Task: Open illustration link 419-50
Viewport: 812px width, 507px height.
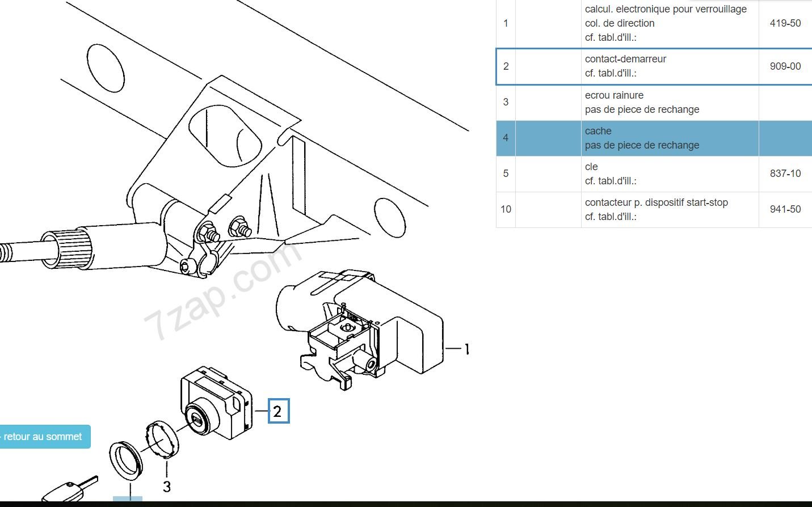Action: pos(785,23)
